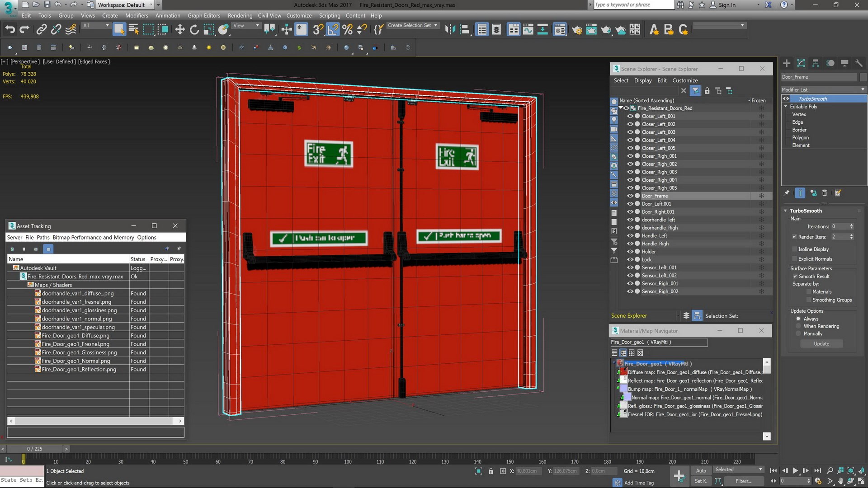Pick the Rectangular Selection Region tool
This screenshot has height=488, width=868.
coord(148,29)
